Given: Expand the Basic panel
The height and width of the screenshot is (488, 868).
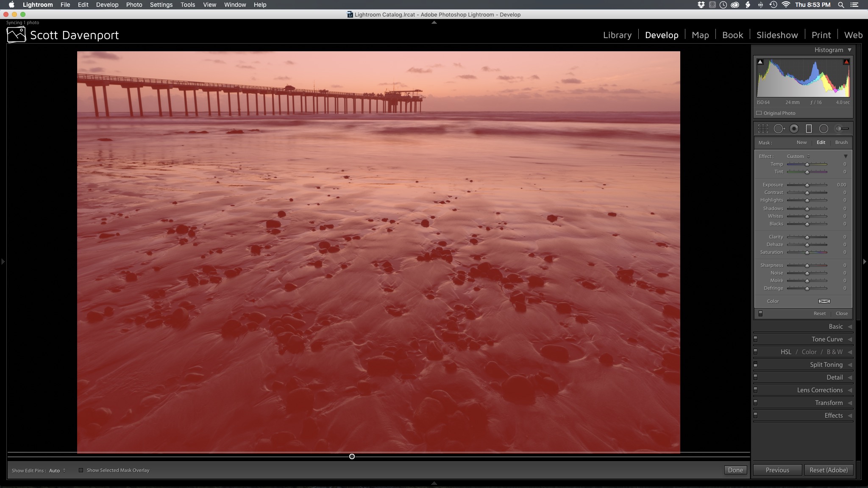Looking at the screenshot, I should click(x=850, y=327).
